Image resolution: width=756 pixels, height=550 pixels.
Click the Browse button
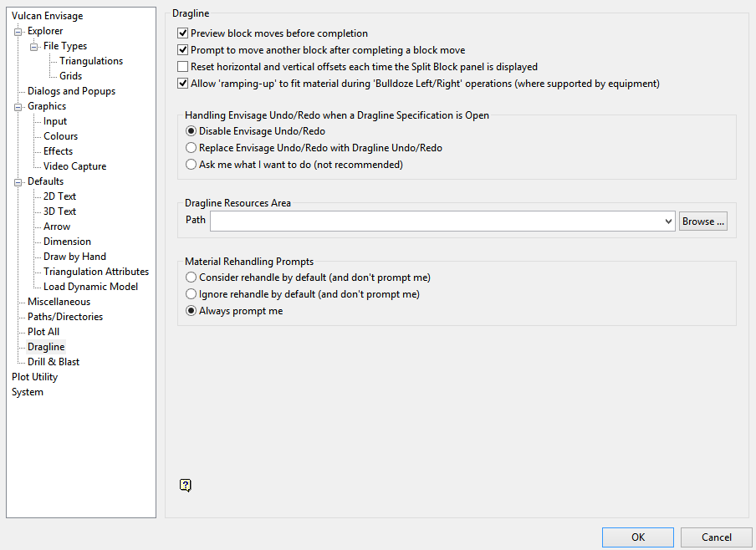[702, 222]
